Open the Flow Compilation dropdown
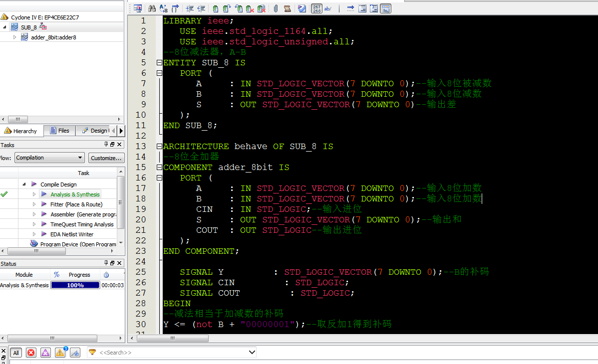598x364 pixels. pos(49,158)
